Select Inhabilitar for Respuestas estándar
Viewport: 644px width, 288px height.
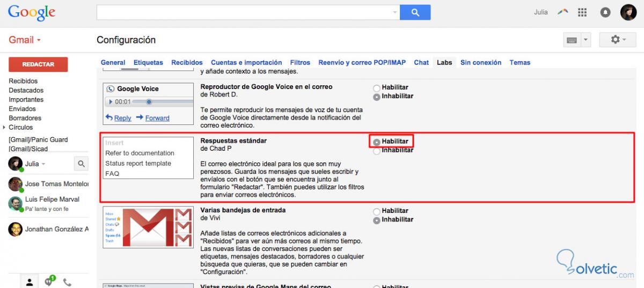coord(377,151)
